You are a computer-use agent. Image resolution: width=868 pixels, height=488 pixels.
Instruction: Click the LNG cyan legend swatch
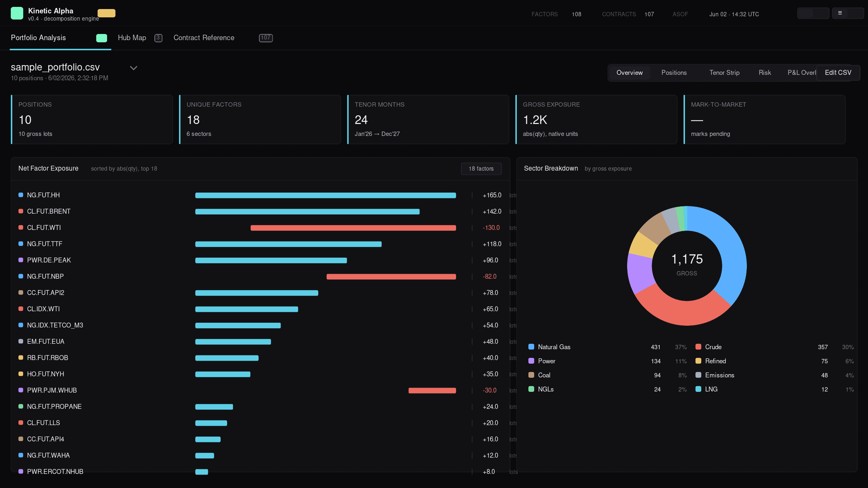[698, 389]
